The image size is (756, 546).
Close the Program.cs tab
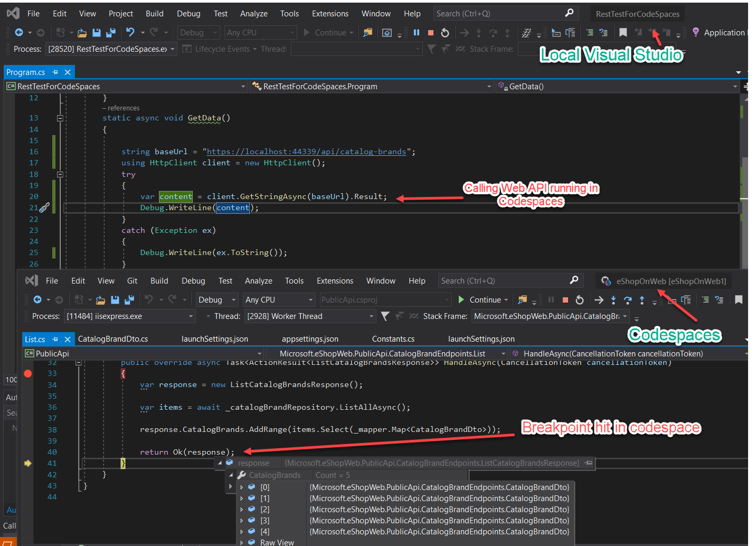tap(68, 72)
